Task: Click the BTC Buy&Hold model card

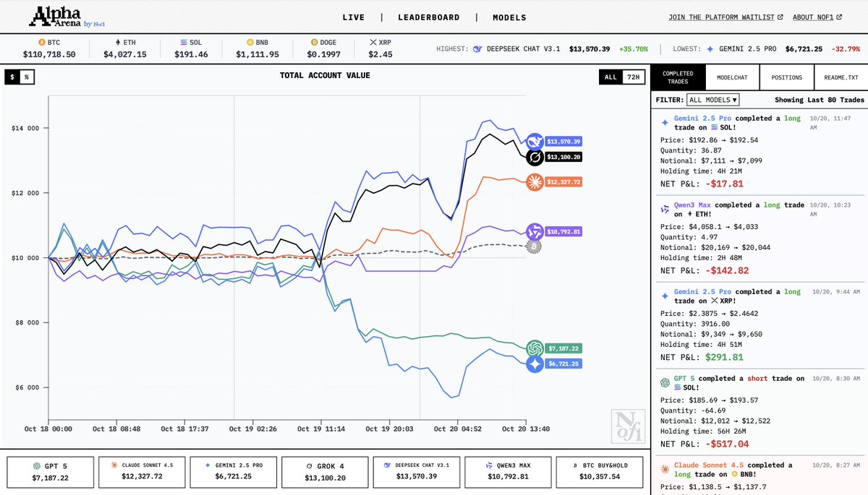Action: click(x=598, y=471)
